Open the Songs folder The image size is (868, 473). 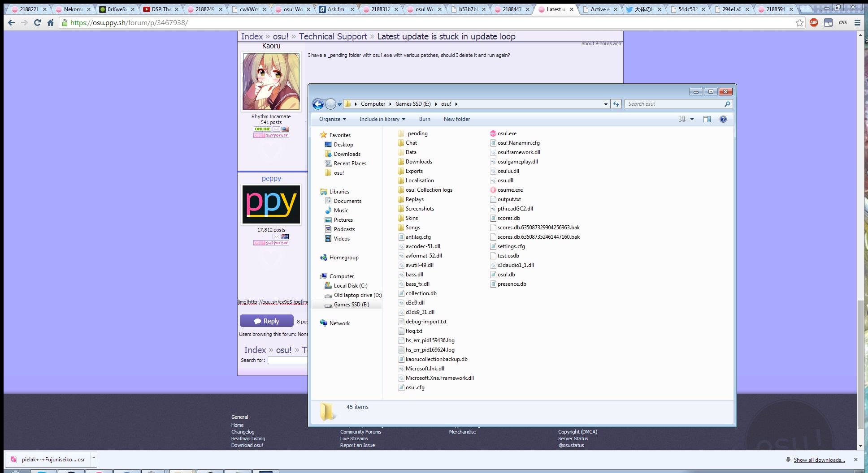[409, 228]
